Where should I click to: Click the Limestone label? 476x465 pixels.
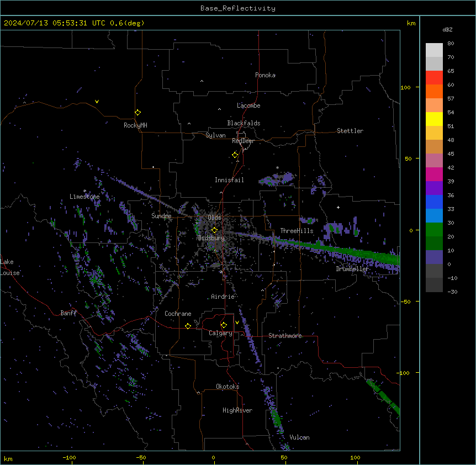[x=84, y=197]
